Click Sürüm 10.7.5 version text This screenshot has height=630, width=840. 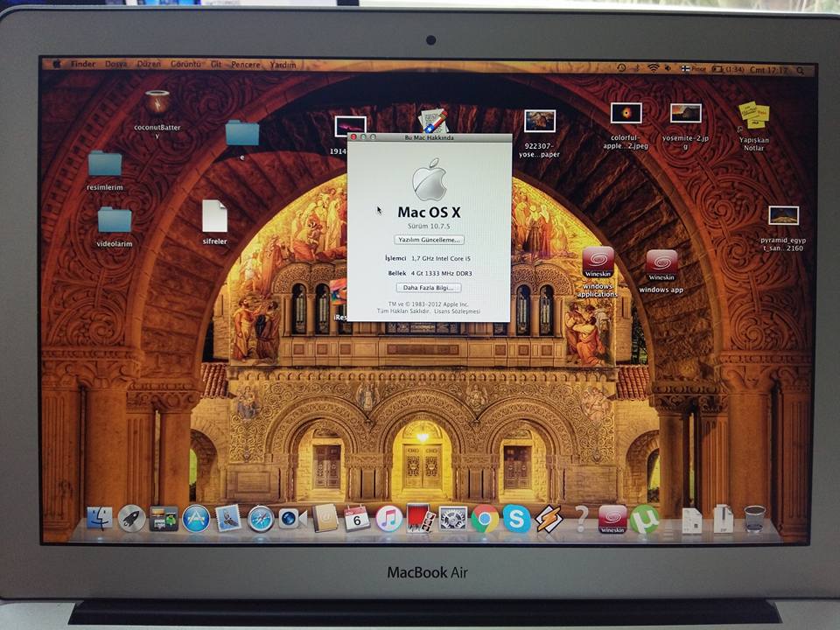(429, 226)
